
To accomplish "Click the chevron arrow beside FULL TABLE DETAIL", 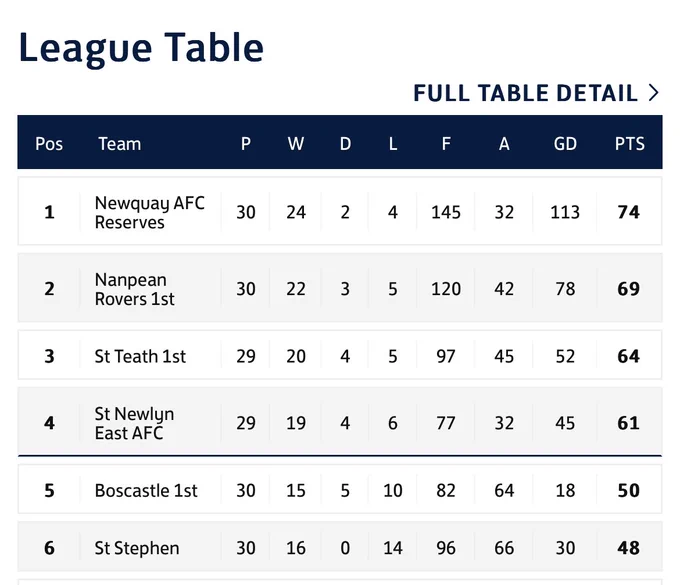I will pos(654,93).
